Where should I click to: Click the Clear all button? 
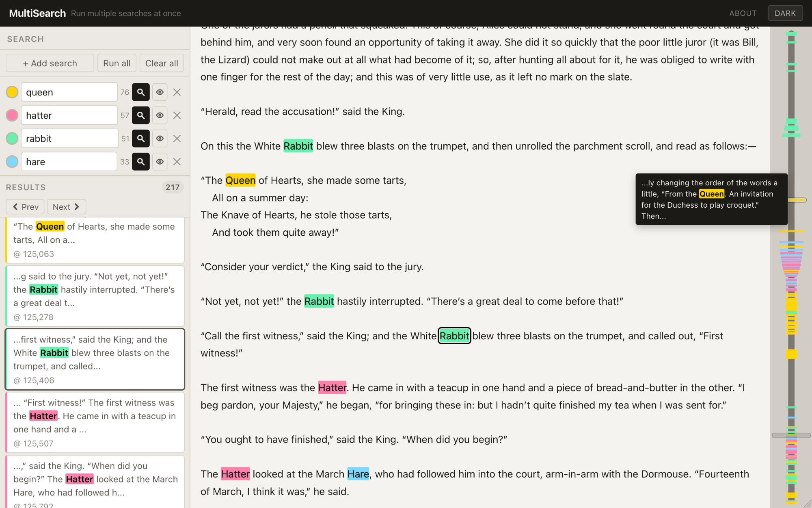coord(162,63)
